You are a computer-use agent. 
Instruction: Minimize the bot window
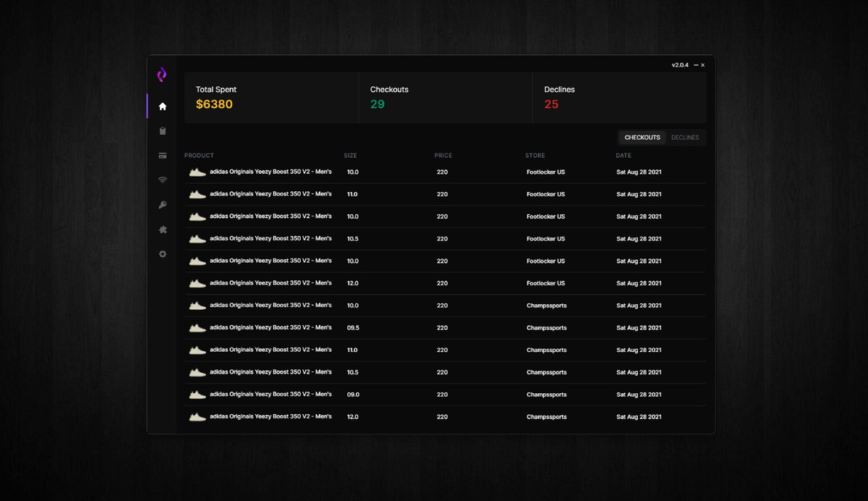[696, 65]
